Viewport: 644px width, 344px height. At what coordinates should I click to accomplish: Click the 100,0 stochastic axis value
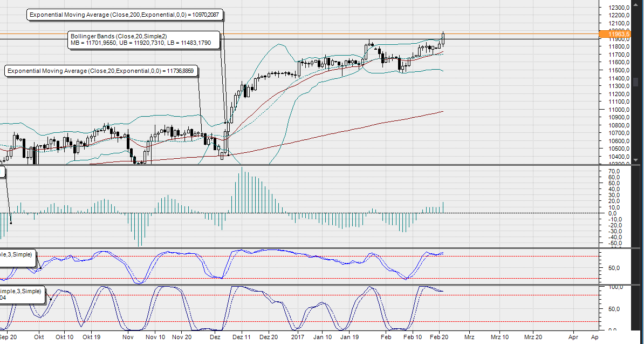coord(615,287)
